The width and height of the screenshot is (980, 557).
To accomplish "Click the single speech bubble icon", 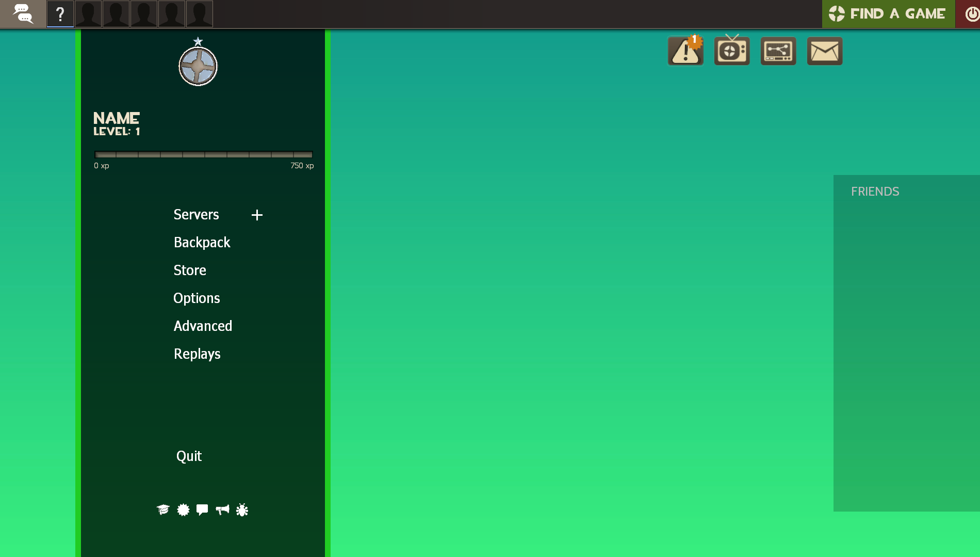I will [202, 510].
